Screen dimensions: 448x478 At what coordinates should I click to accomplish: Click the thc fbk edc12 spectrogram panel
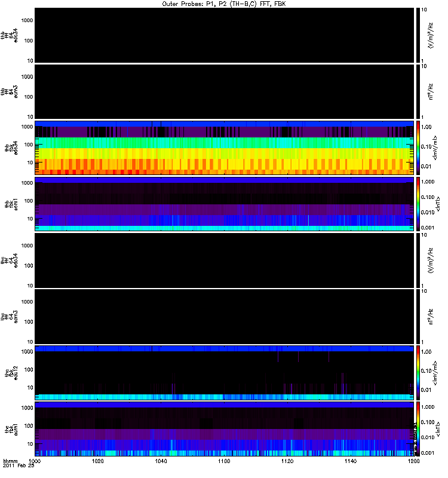(x=225, y=373)
